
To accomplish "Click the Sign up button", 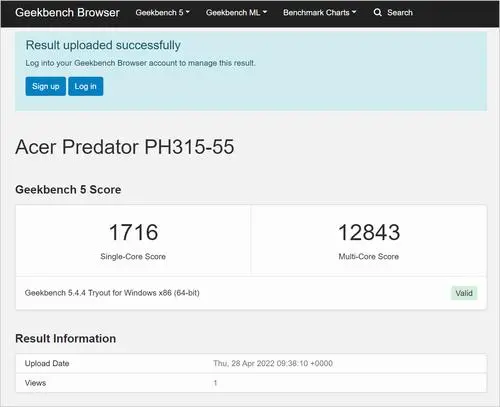I will [x=46, y=86].
